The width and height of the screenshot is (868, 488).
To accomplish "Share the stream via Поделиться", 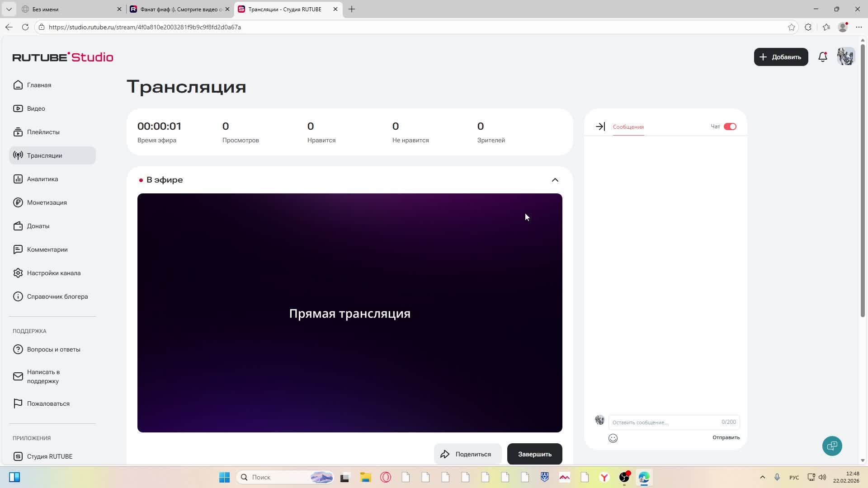I will click(x=467, y=454).
